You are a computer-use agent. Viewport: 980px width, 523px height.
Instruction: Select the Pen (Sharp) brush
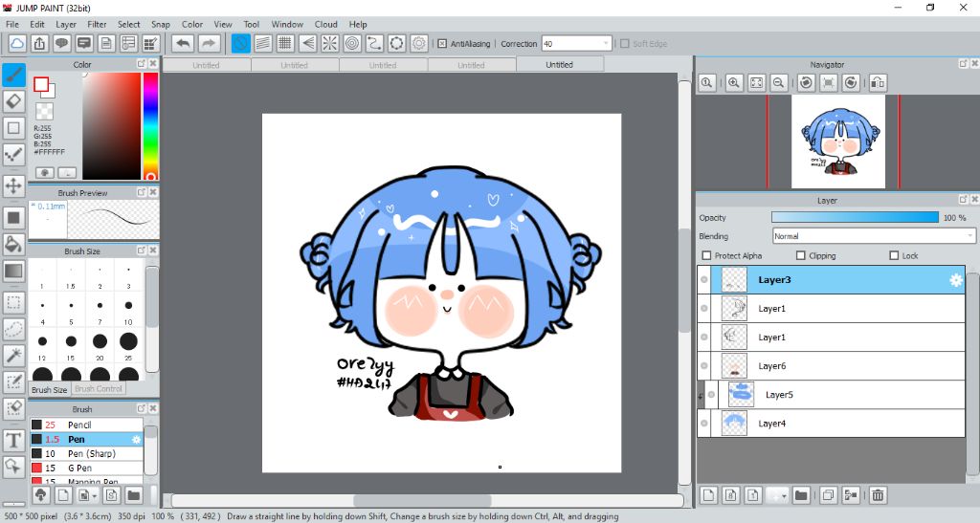tap(86, 454)
